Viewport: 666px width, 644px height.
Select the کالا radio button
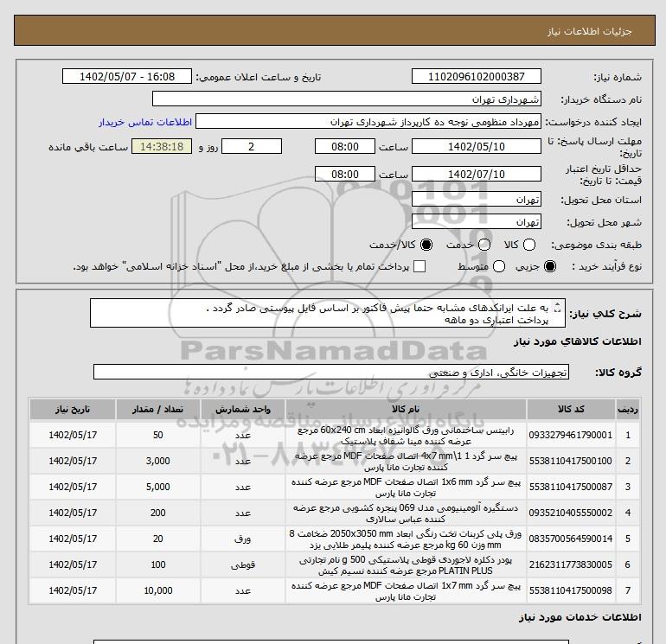click(x=529, y=245)
